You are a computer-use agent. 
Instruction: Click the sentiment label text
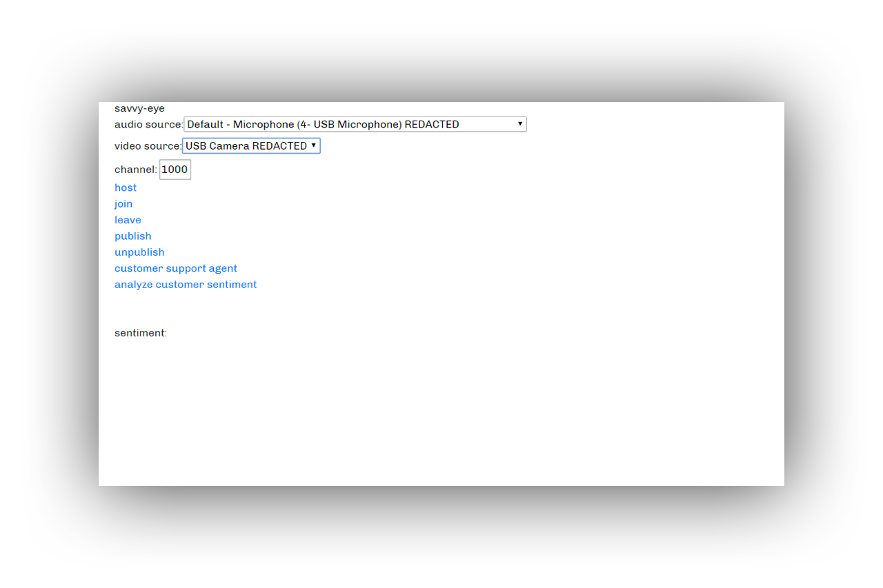tap(141, 333)
